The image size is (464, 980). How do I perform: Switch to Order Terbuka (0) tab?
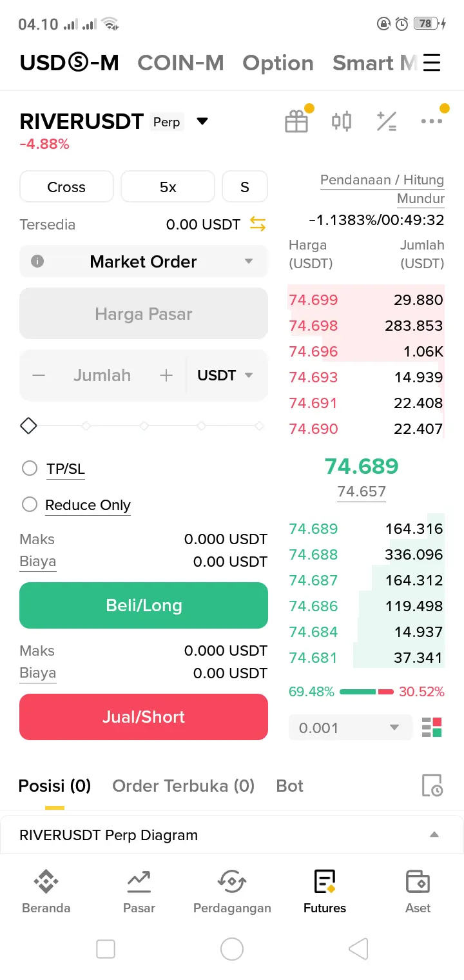[x=184, y=786]
